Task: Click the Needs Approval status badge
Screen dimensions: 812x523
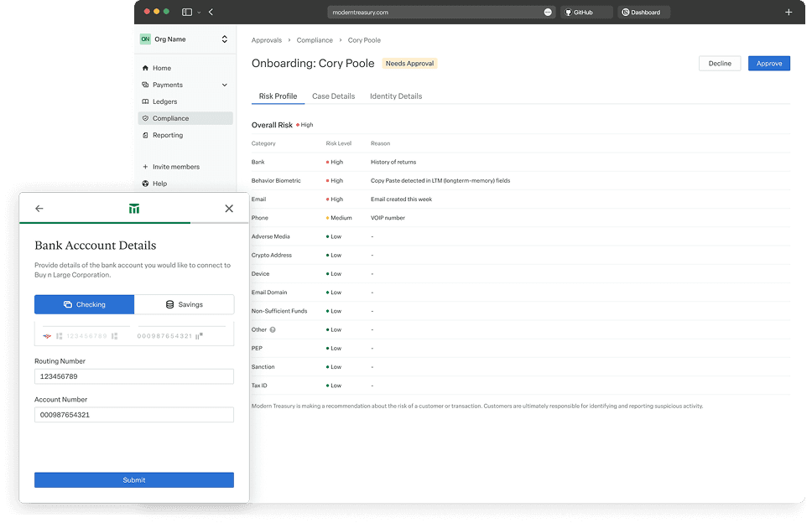Action: pyautogui.click(x=409, y=63)
